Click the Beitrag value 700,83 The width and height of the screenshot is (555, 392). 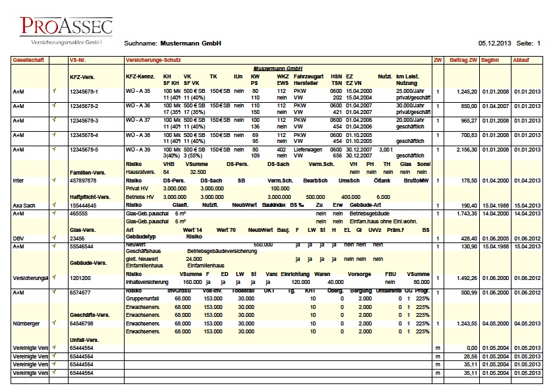[x=469, y=135]
